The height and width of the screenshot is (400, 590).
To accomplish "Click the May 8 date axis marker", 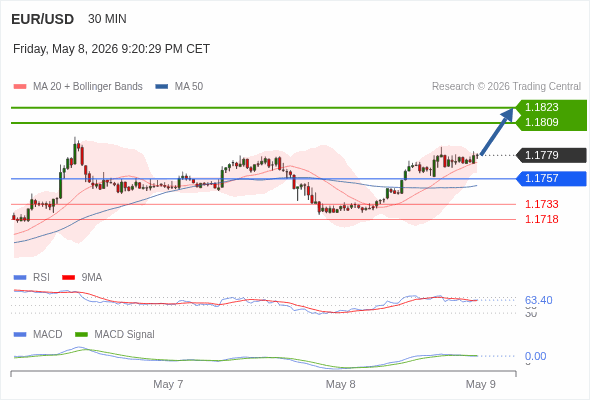I will point(340,384).
